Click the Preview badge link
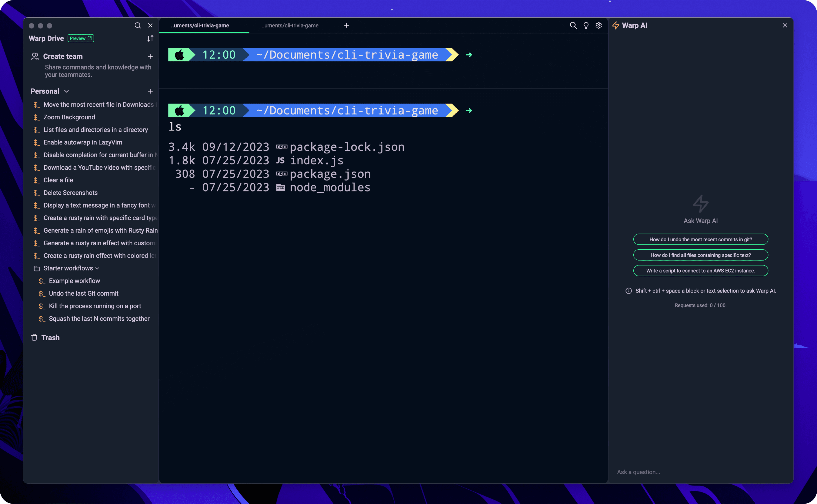This screenshot has width=817, height=504. click(x=81, y=38)
